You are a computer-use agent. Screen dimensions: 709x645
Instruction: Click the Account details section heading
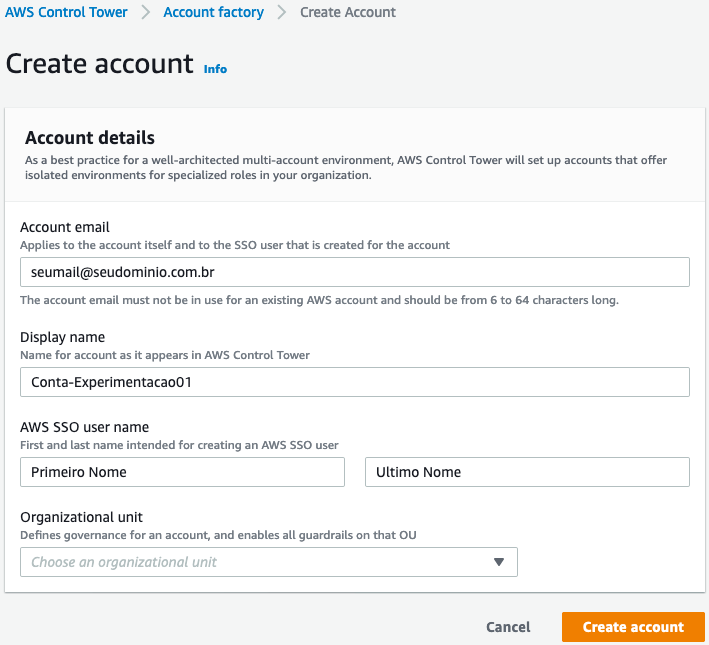[90, 138]
